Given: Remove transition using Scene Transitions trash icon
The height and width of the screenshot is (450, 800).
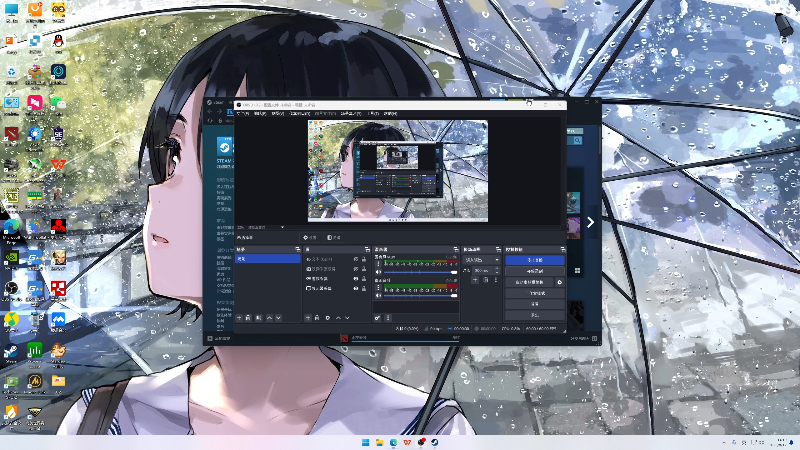Looking at the screenshot, I should (485, 280).
